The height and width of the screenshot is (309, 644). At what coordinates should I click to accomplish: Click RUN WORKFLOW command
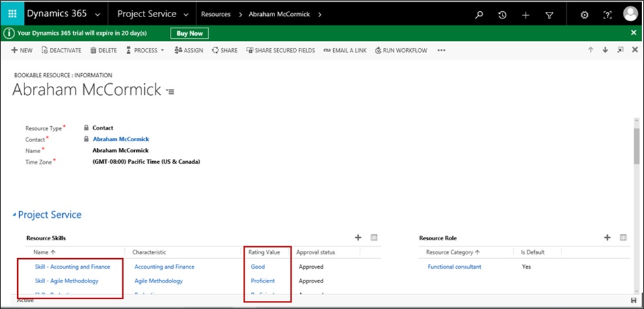point(401,50)
